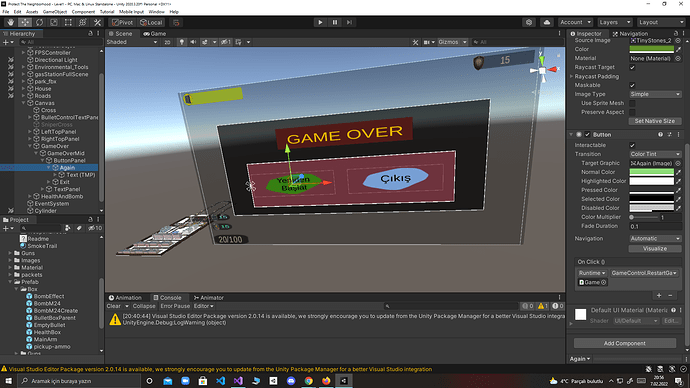Click the Step forward button
690x388 pixels.
tap(349, 22)
